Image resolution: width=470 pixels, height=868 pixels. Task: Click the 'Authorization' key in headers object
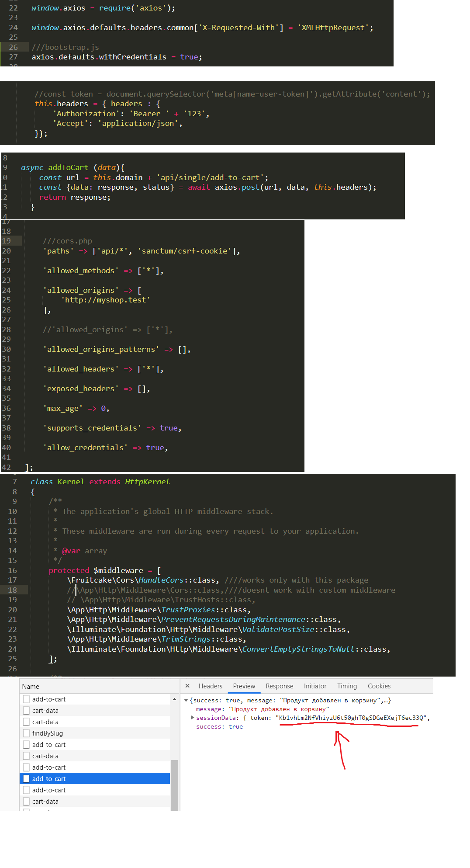coord(86,114)
